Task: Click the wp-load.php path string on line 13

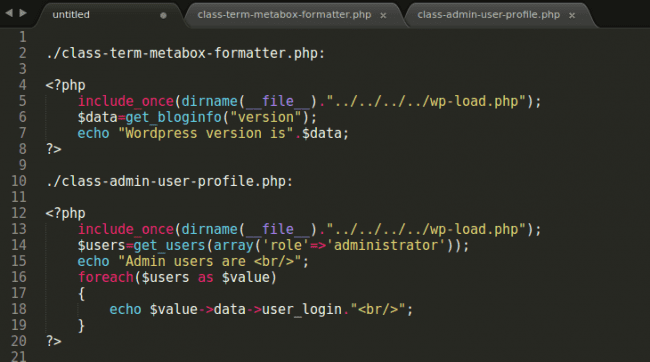Action: click(x=426, y=229)
